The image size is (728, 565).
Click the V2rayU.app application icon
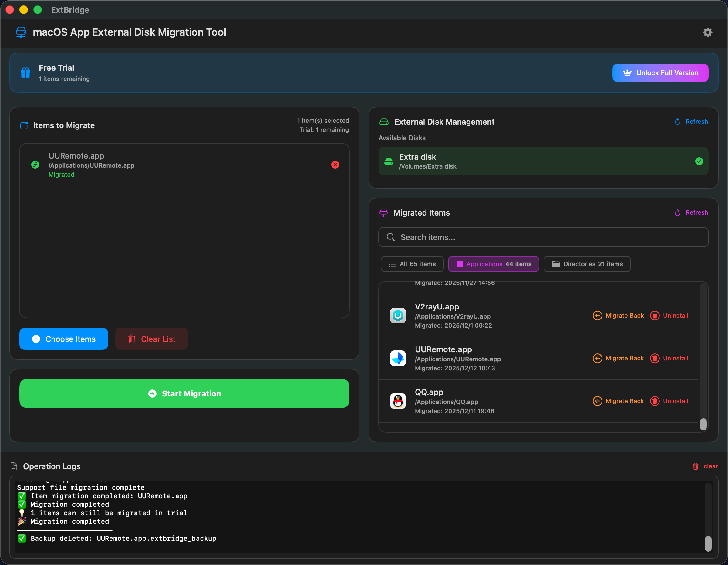[398, 316]
